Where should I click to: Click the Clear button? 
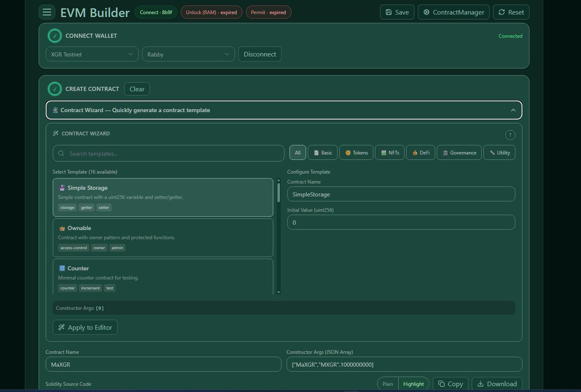137,89
